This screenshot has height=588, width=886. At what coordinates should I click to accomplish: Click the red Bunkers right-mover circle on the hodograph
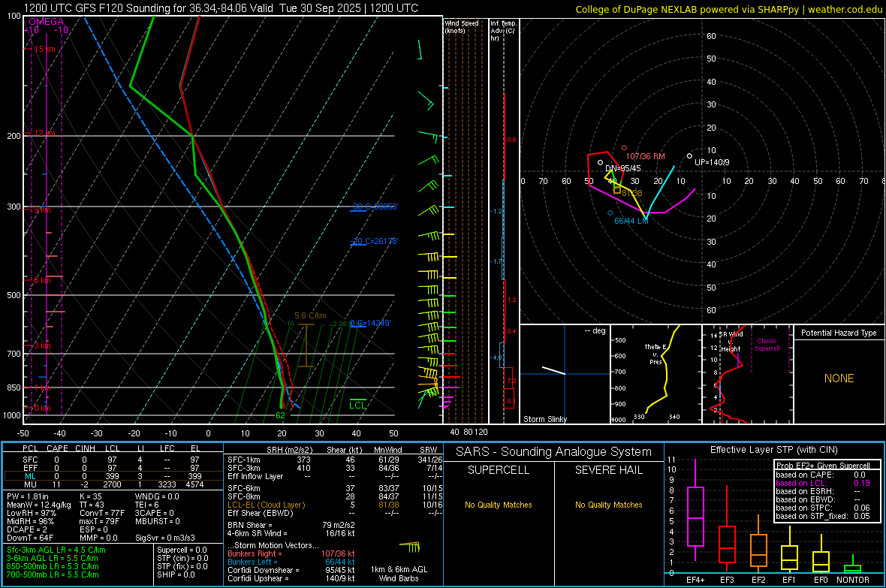tap(624, 148)
